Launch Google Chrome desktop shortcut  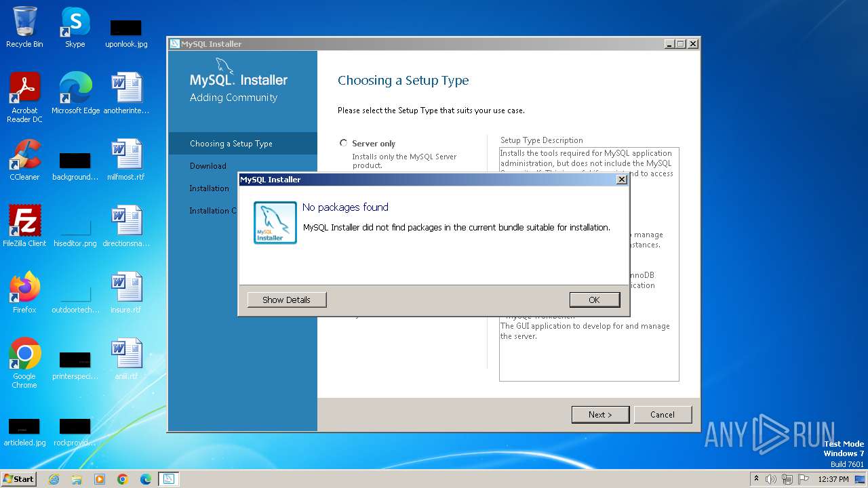click(24, 363)
